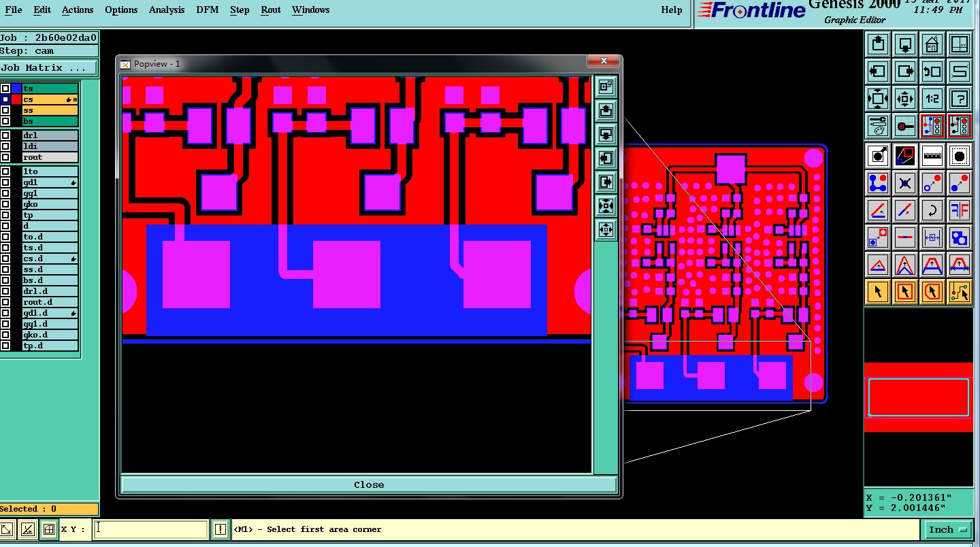Open the Rout menu

271,10
